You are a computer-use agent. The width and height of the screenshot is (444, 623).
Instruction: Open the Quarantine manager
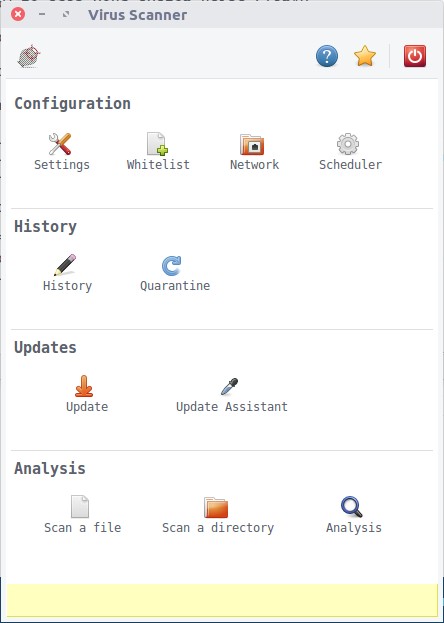coord(174,273)
